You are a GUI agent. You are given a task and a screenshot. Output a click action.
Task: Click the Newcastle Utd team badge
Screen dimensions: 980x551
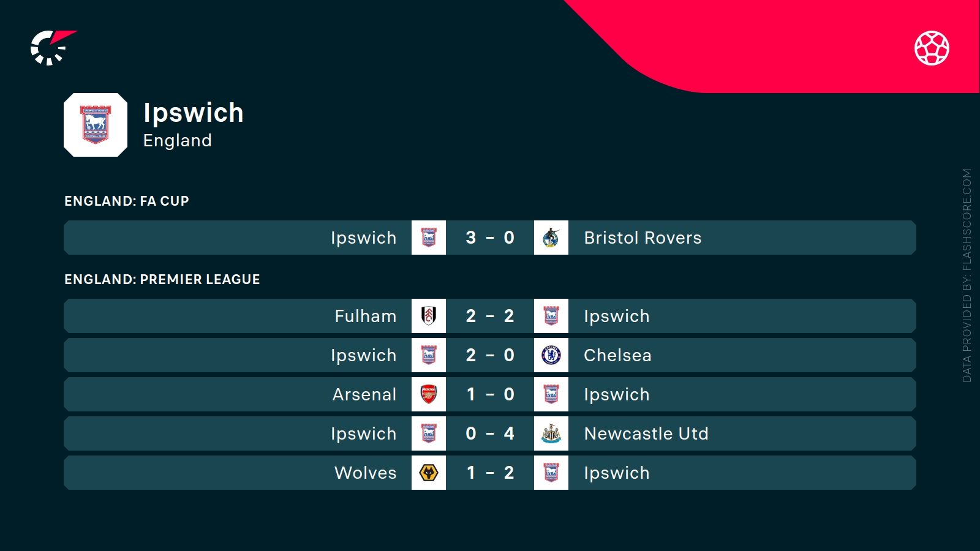click(551, 433)
